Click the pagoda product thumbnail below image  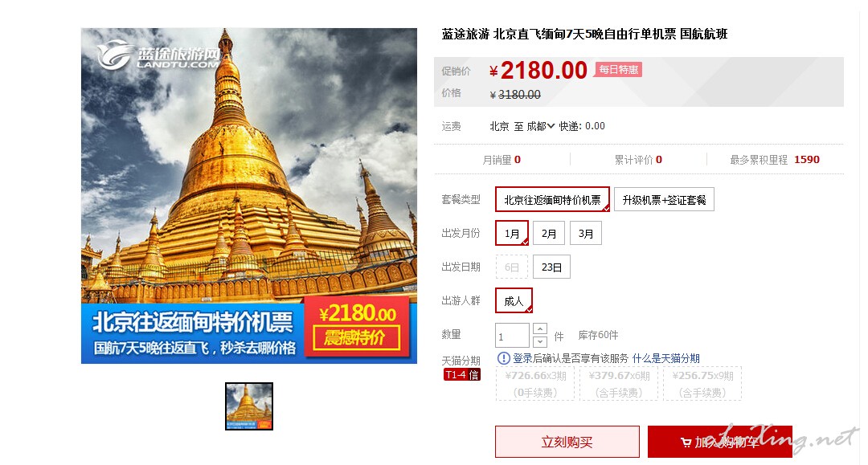click(249, 406)
